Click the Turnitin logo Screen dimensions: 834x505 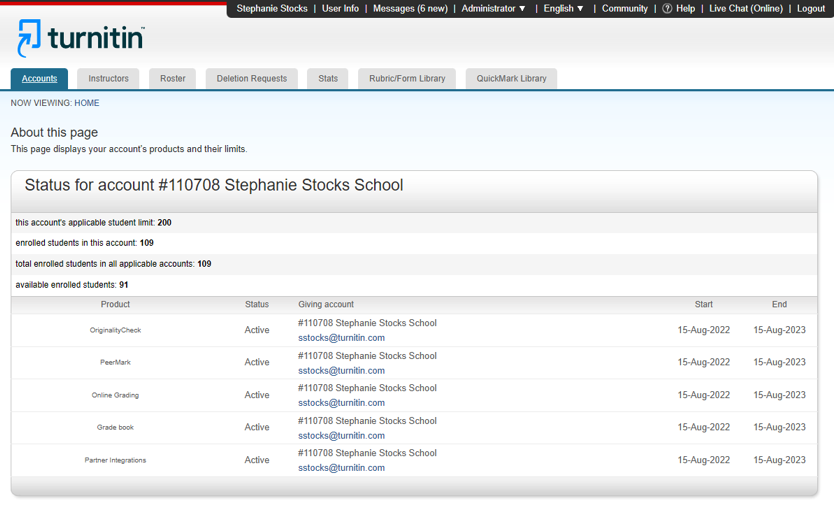[x=80, y=38]
